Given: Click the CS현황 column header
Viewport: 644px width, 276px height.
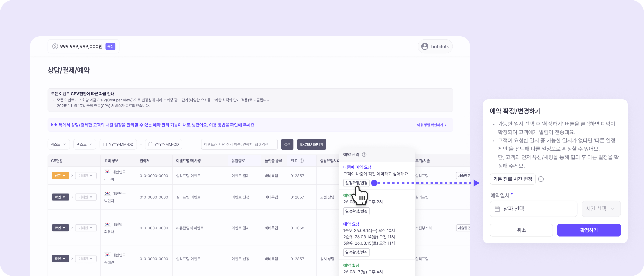Looking at the screenshot, I should [x=57, y=161].
